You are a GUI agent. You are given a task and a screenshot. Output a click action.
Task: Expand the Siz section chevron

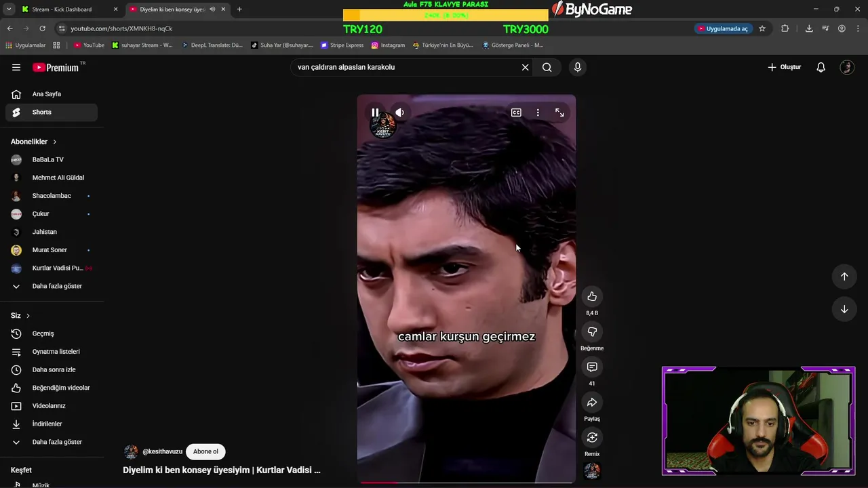(x=28, y=316)
